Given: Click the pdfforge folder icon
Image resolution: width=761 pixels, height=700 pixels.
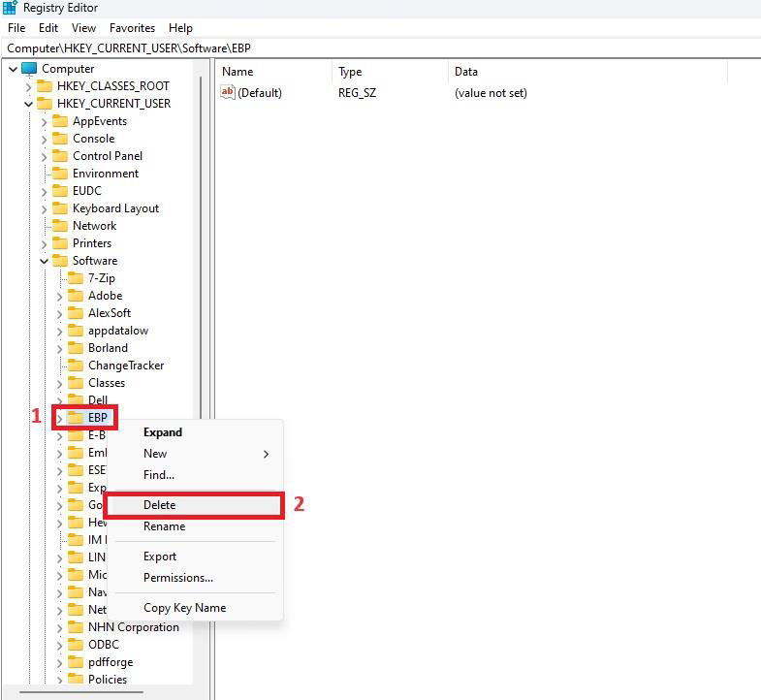Looking at the screenshot, I should click(76, 662).
